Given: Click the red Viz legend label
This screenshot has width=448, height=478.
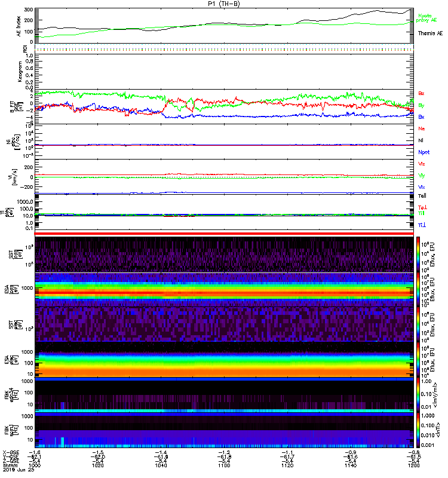Looking at the screenshot, I should tap(421, 164).
